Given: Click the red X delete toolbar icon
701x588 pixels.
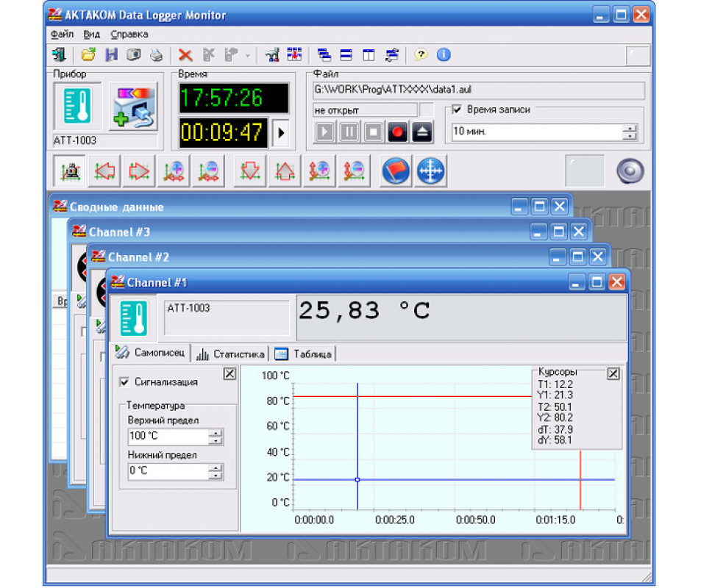Looking at the screenshot, I should [185, 55].
